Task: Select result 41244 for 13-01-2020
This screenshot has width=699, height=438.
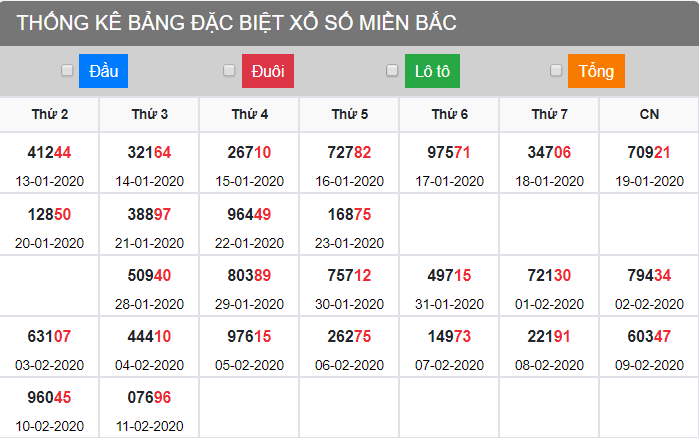Action: tap(50, 153)
